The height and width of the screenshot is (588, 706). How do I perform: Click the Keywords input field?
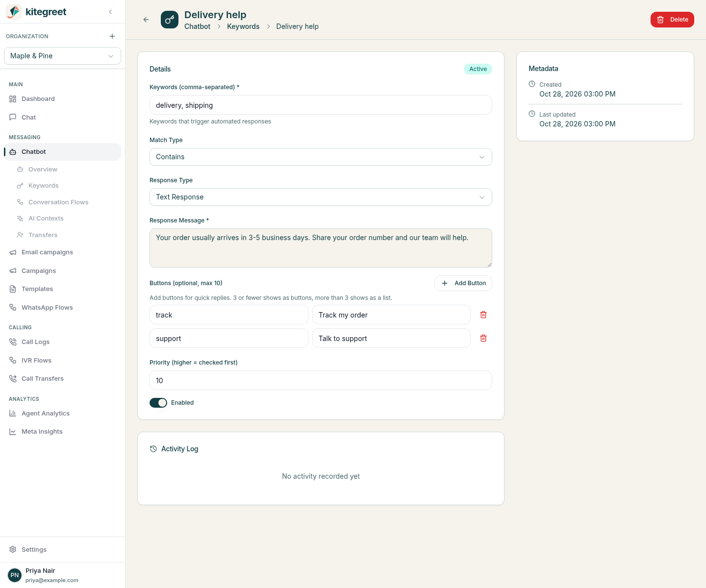pos(321,105)
